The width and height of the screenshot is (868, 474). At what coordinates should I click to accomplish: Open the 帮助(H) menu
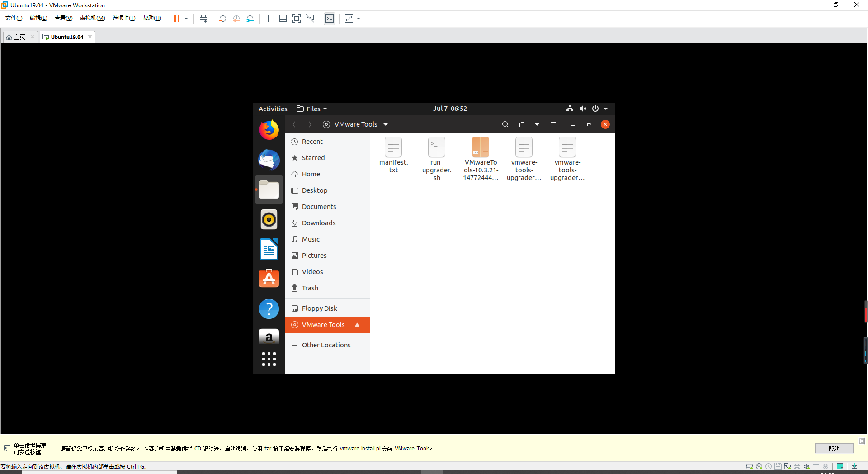pos(152,18)
